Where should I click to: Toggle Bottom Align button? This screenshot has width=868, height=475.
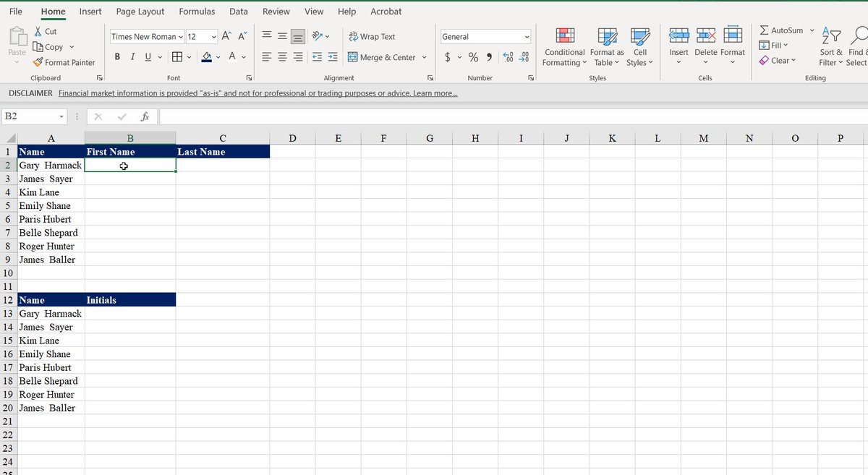click(297, 36)
